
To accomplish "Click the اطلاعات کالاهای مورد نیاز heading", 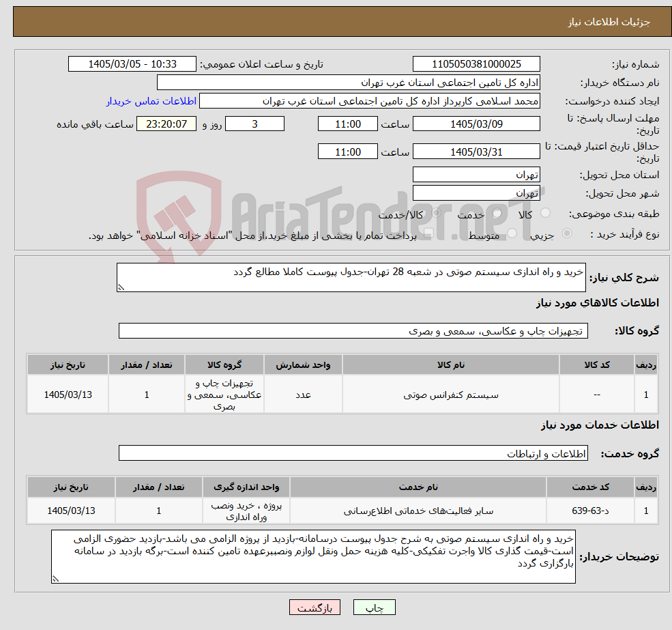I will tap(598, 303).
